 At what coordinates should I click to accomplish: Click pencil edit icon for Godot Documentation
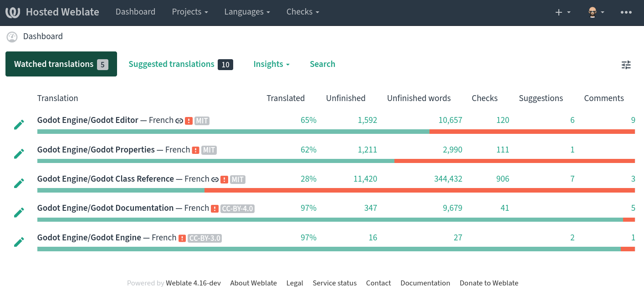coord(19,212)
